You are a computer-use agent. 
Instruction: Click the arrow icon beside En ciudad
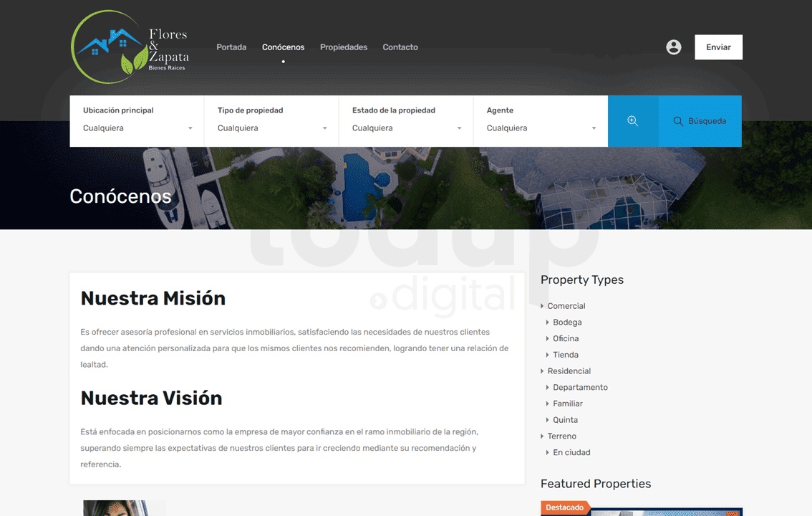coord(548,452)
